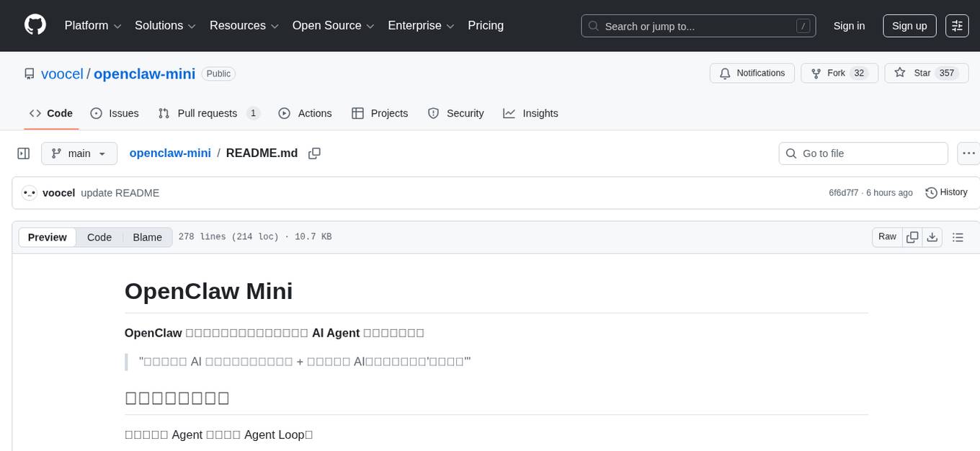
Task: Copy the raw README file contents
Action: pos(912,236)
